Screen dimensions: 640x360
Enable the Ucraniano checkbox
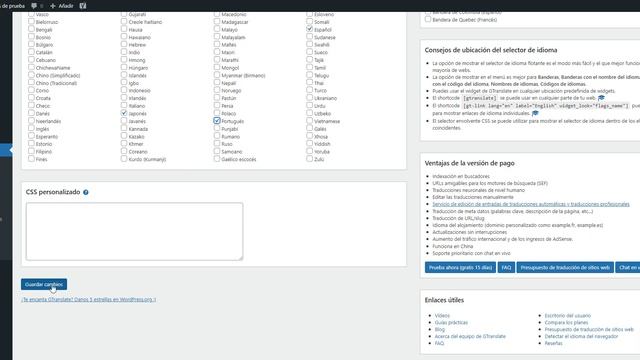click(x=309, y=98)
